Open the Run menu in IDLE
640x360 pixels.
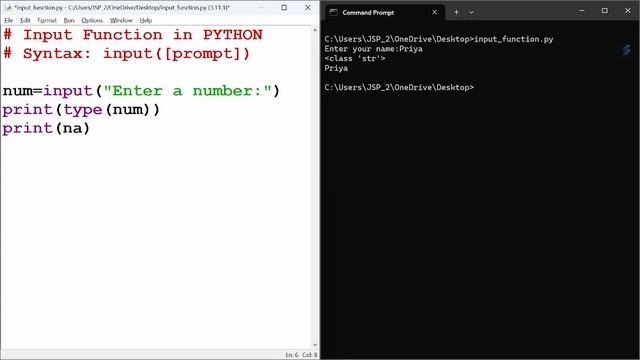click(69, 20)
